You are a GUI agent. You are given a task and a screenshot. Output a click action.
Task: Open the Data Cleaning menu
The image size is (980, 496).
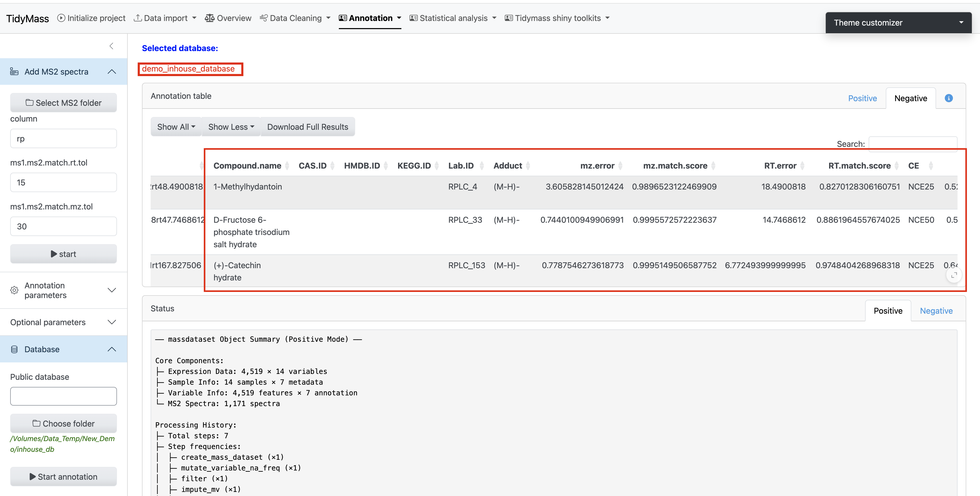pyautogui.click(x=295, y=18)
